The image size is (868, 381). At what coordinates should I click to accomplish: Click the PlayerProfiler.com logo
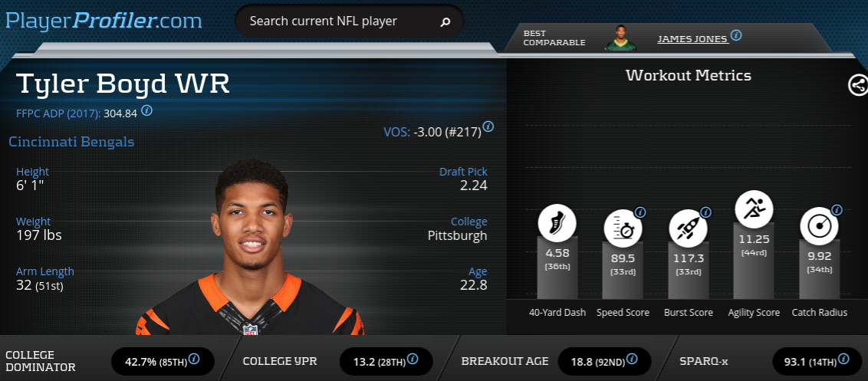click(104, 21)
